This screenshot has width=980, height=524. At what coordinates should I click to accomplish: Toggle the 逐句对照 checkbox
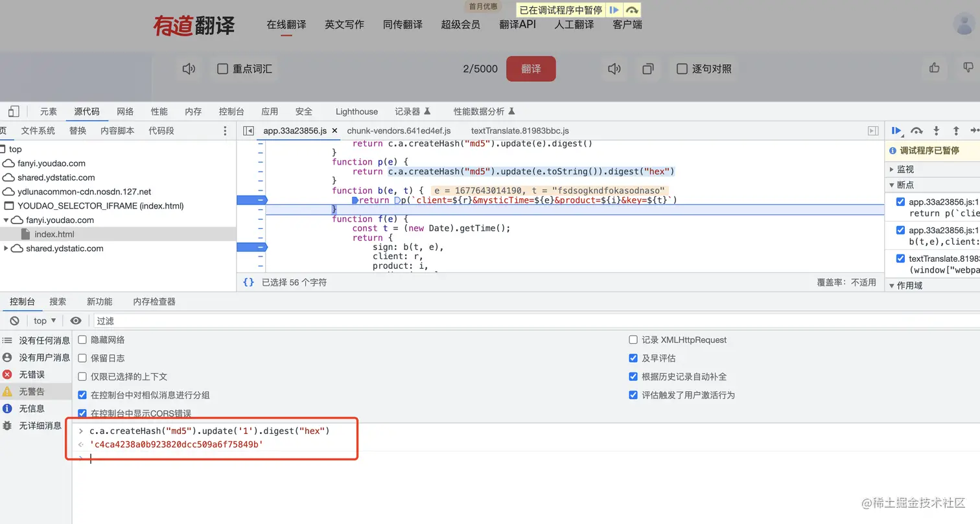coord(682,69)
